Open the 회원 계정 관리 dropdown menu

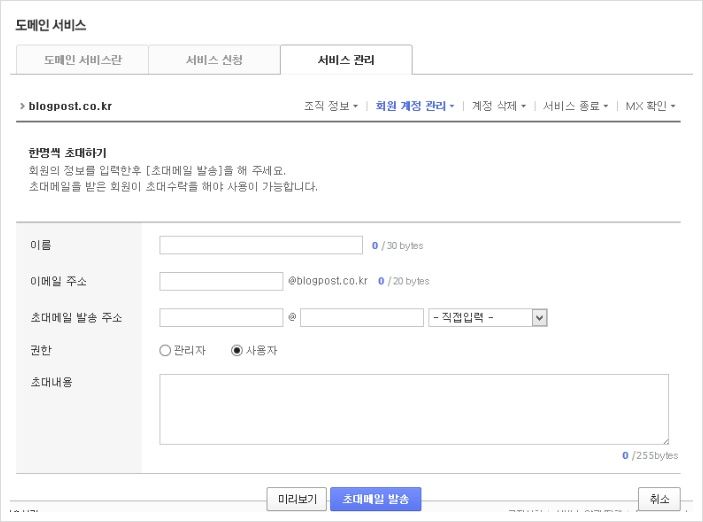point(415,106)
